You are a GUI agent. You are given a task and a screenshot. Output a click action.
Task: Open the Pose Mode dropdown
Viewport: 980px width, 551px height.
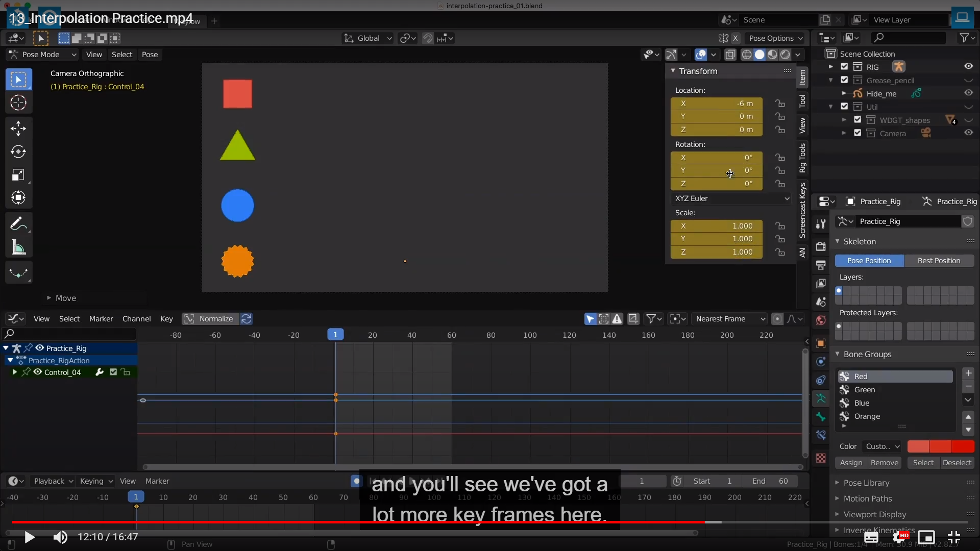[x=43, y=55]
